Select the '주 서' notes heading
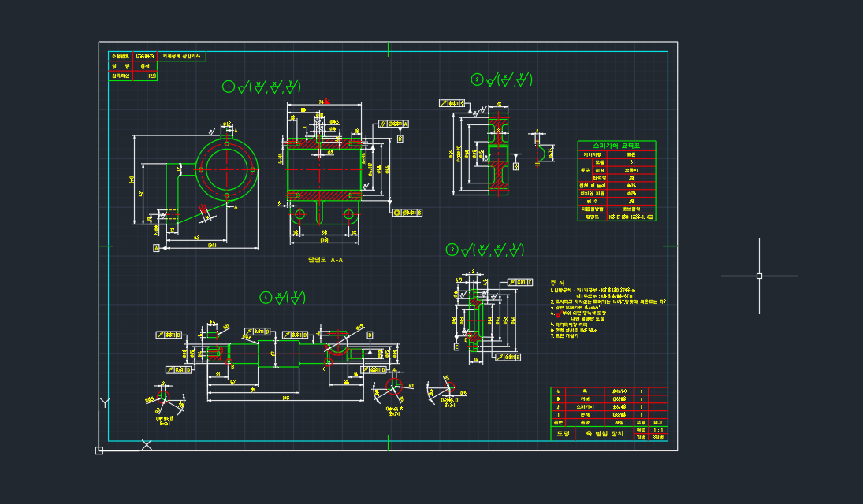The height and width of the screenshot is (504, 863). [557, 283]
